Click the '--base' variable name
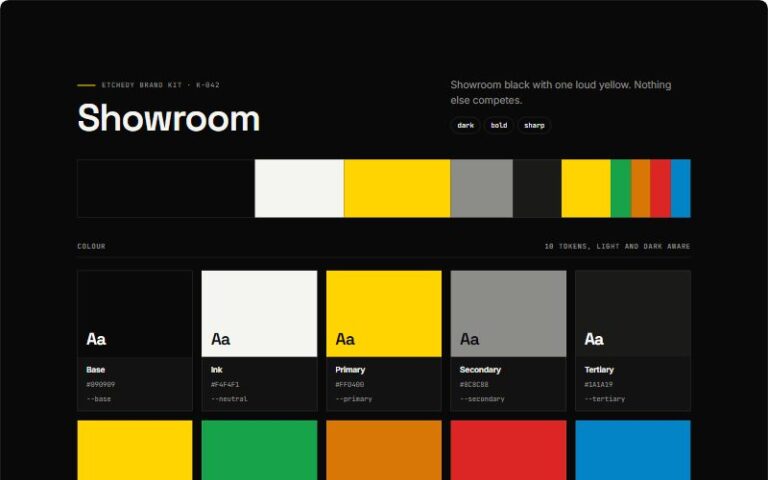 pyautogui.click(x=98, y=399)
